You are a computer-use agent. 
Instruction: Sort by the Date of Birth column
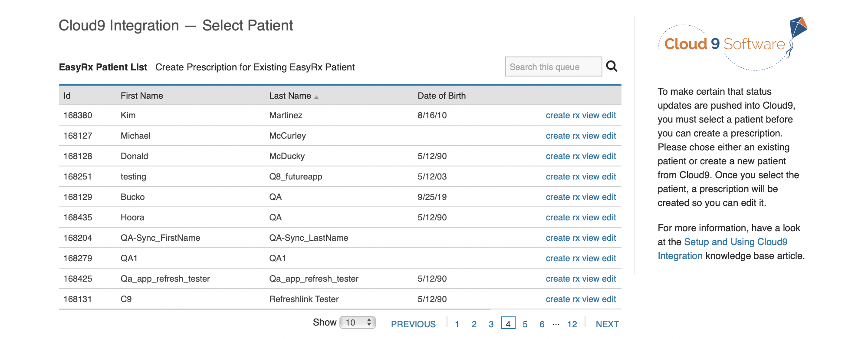[x=441, y=96]
